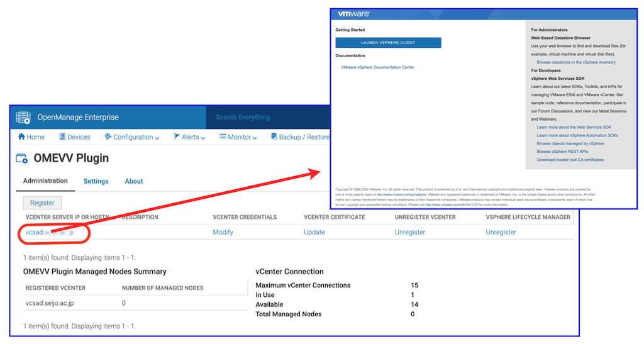This screenshot has width=644, height=344.
Task: Click Unregister under vSphere Lifecycle Manager
Action: coord(501,232)
